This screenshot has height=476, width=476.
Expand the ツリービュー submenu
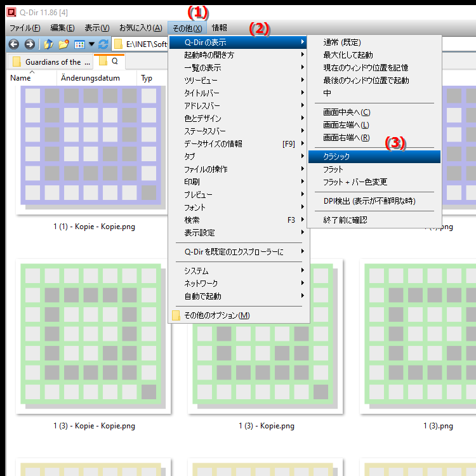pos(238,81)
